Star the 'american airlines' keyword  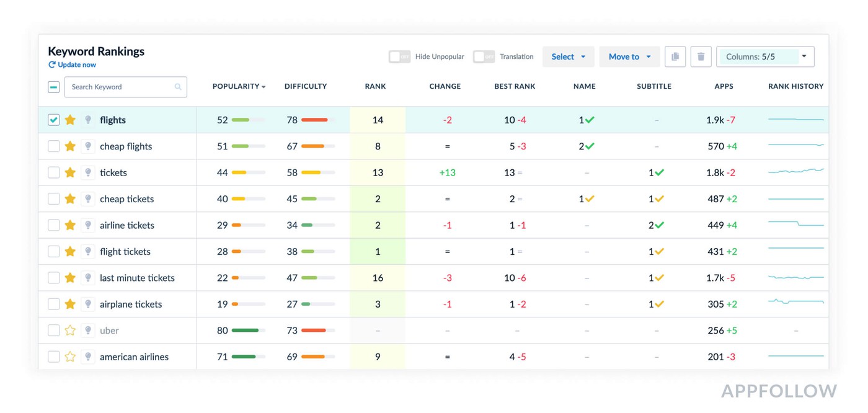tap(70, 357)
